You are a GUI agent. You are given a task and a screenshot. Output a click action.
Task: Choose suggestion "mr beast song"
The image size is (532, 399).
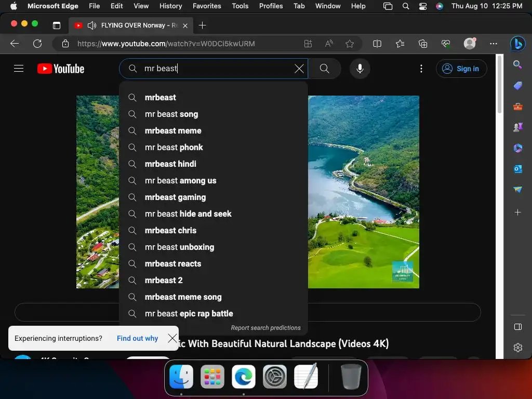[x=214, y=114]
